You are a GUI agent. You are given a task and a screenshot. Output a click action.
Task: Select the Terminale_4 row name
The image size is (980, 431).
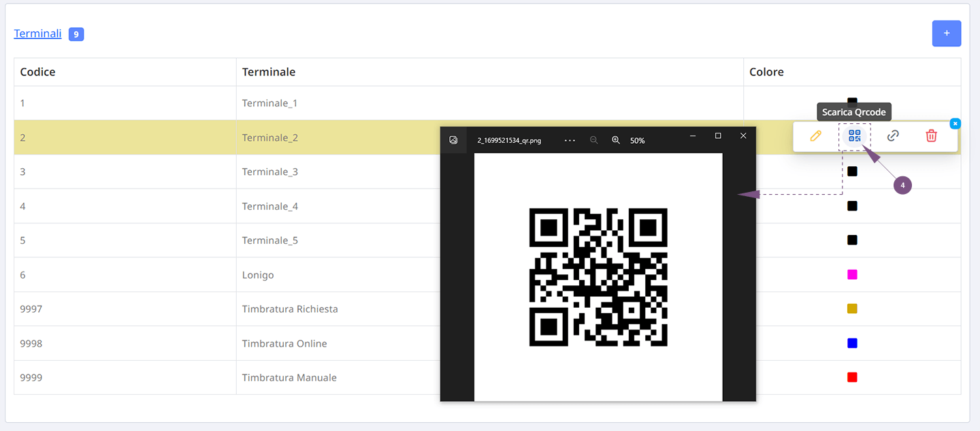(x=270, y=206)
